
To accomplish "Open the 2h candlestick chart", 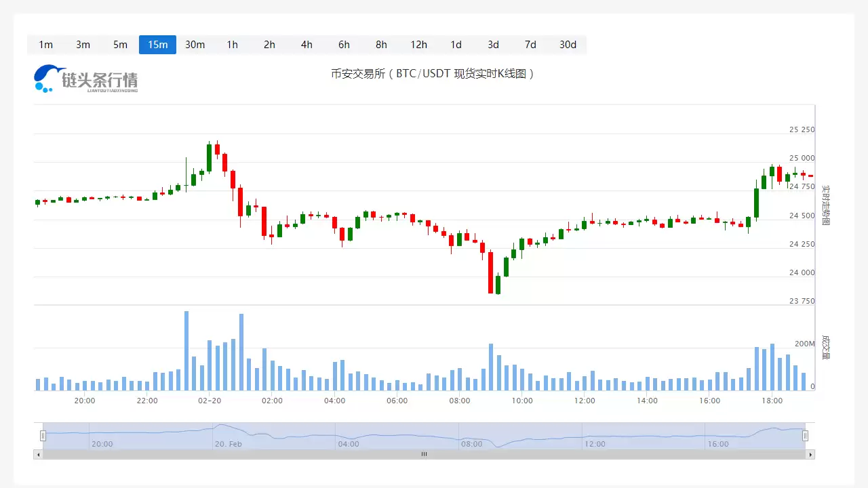I will pyautogui.click(x=269, y=45).
